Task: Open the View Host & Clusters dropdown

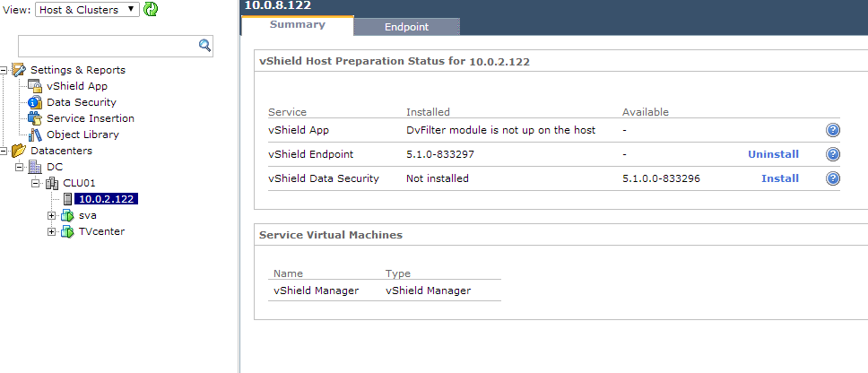Action: (x=87, y=10)
